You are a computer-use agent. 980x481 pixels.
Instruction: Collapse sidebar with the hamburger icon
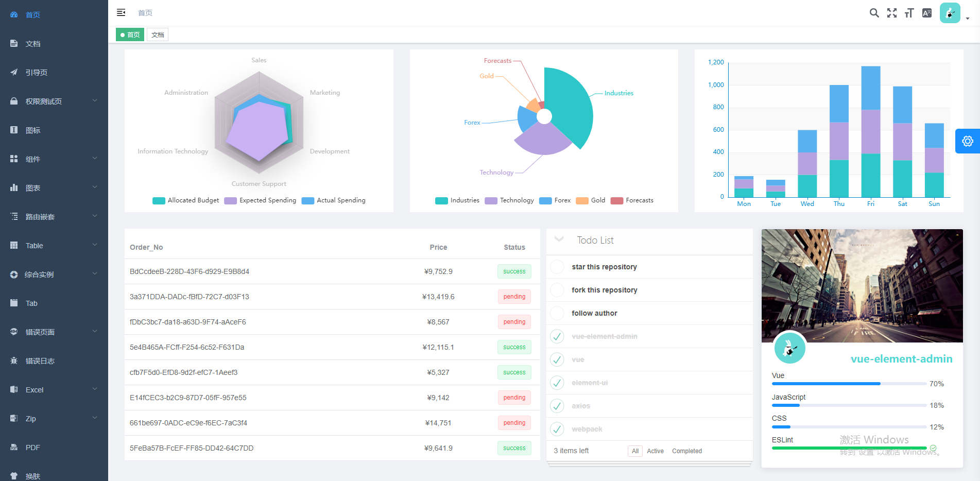(x=121, y=12)
